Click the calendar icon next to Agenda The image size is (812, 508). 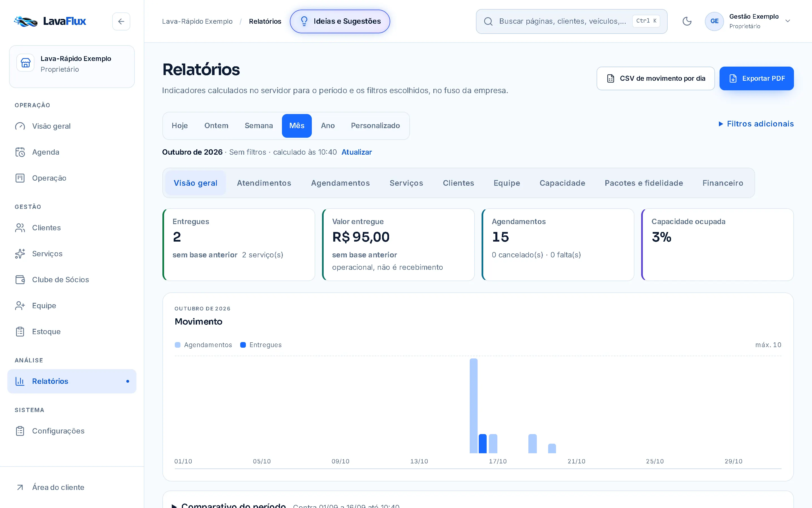point(20,152)
